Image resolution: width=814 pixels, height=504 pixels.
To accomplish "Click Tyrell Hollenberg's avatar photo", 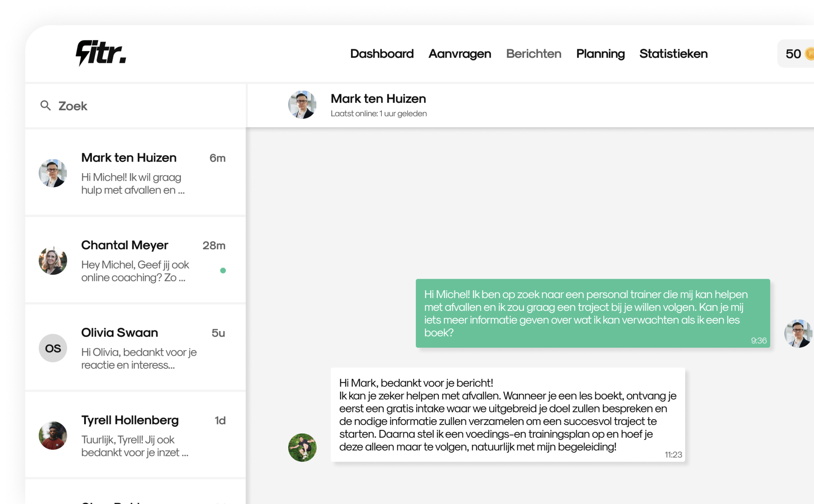I will click(x=53, y=436).
